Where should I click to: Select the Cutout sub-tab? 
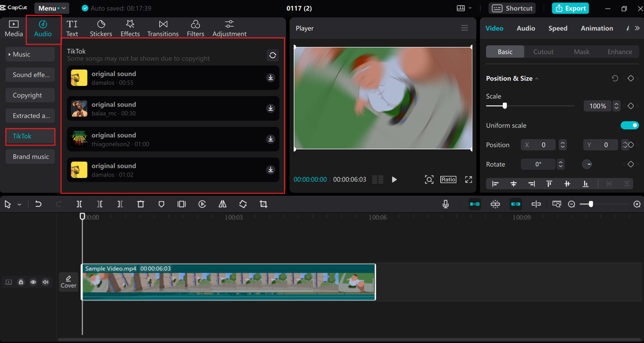pyautogui.click(x=543, y=52)
